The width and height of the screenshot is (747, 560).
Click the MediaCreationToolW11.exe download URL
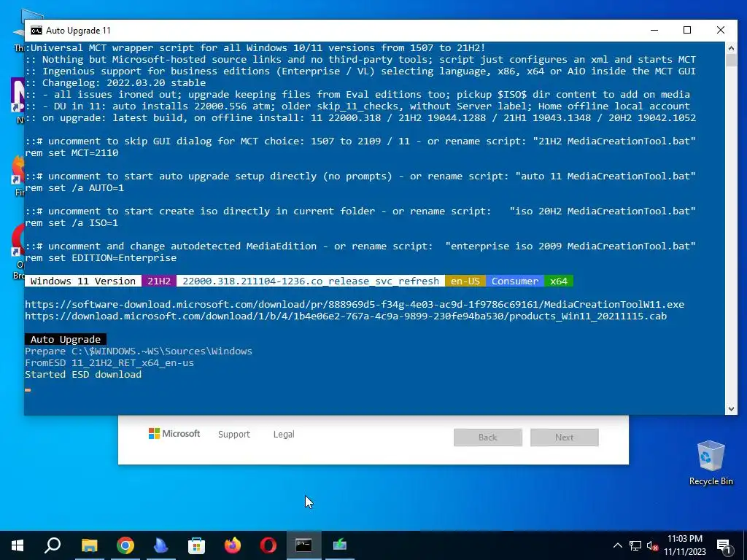click(x=355, y=304)
